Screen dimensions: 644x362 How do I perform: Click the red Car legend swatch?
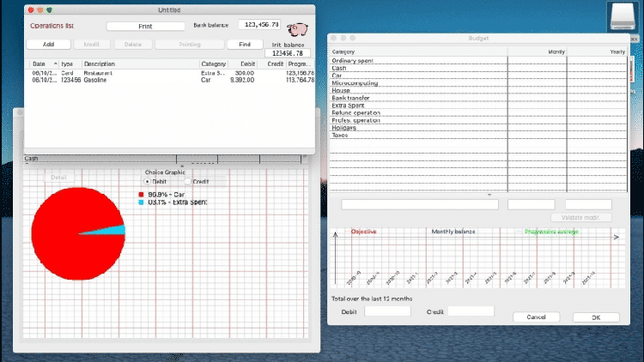point(142,195)
